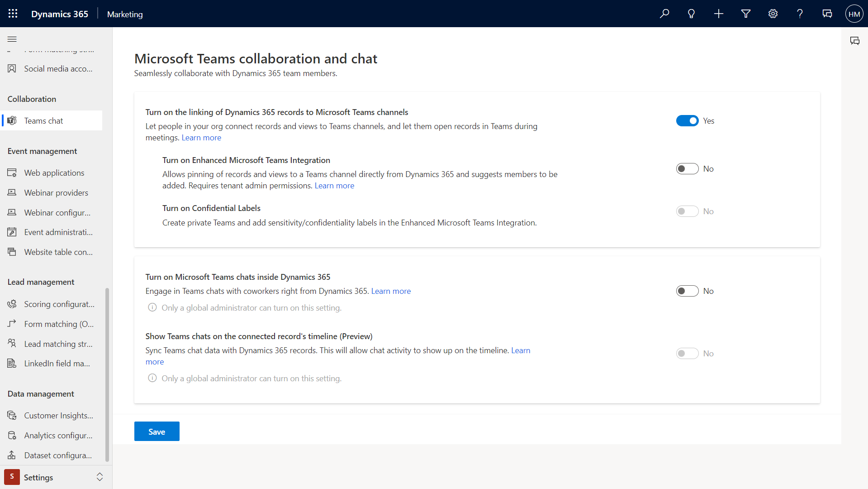868x489 pixels.
Task: Enable Teams chats inside Dynamics 365 toggle
Action: click(x=687, y=291)
